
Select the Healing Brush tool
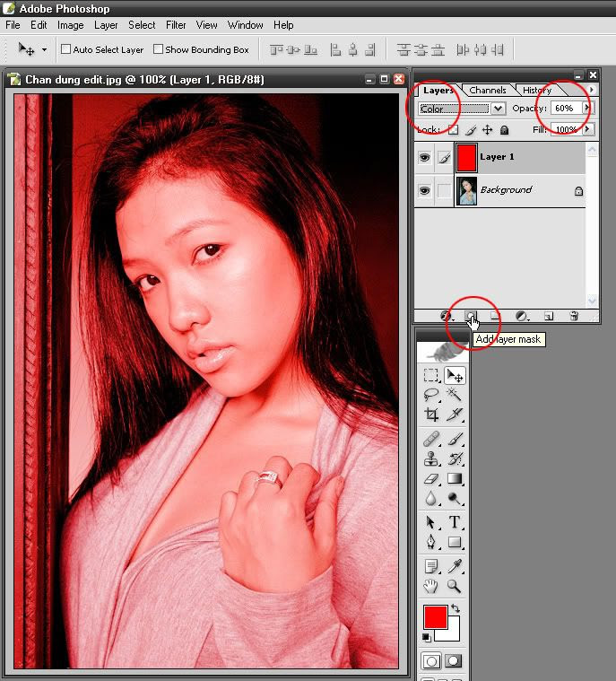point(430,439)
